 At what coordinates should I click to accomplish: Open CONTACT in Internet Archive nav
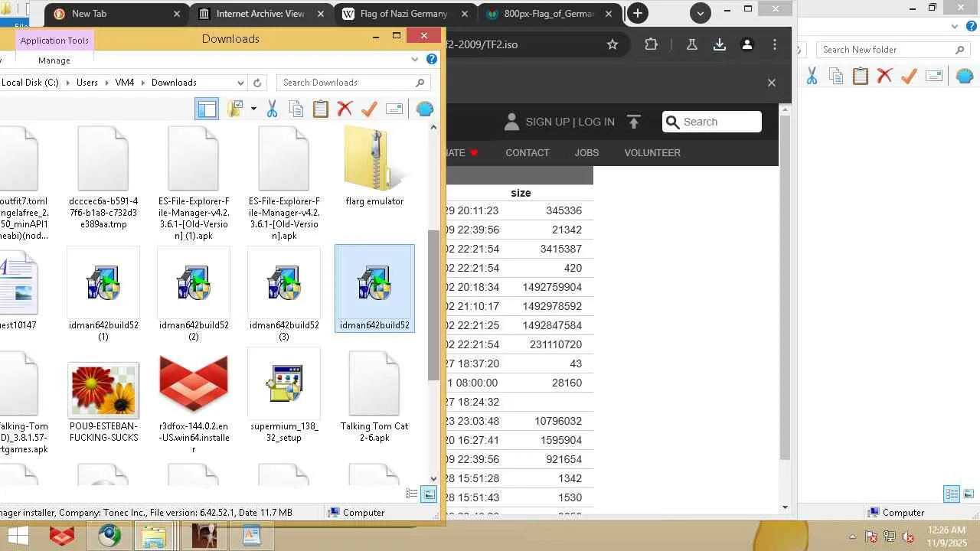pos(528,152)
